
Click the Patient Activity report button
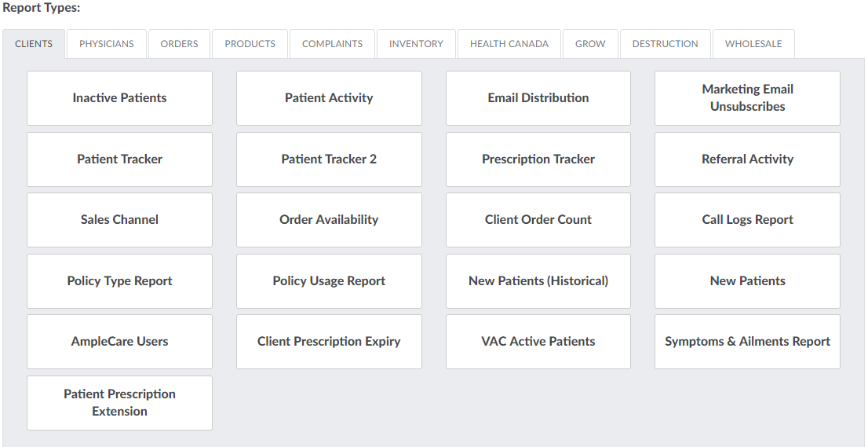click(329, 98)
